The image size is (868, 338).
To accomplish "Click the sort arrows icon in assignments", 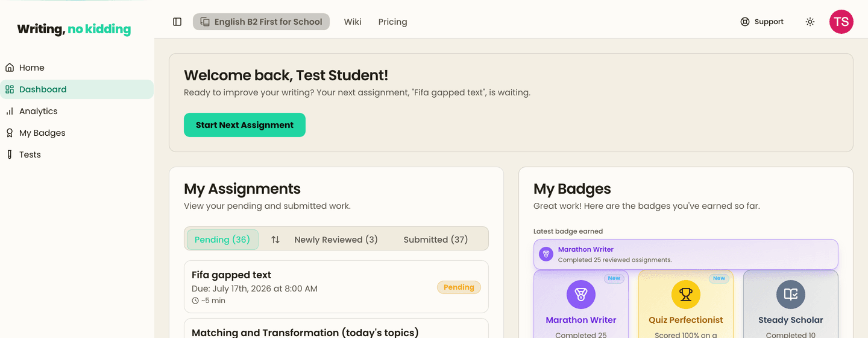I will 275,240.
